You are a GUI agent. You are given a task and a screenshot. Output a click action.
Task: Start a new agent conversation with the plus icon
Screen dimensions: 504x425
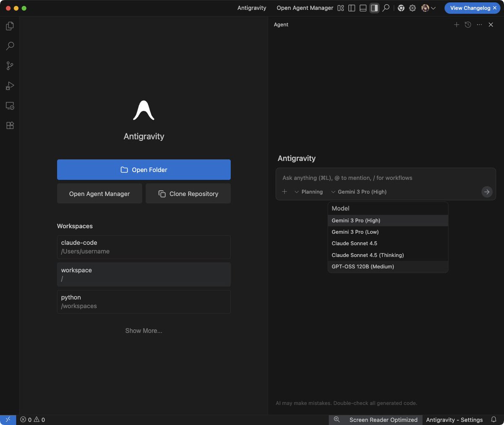click(x=457, y=24)
